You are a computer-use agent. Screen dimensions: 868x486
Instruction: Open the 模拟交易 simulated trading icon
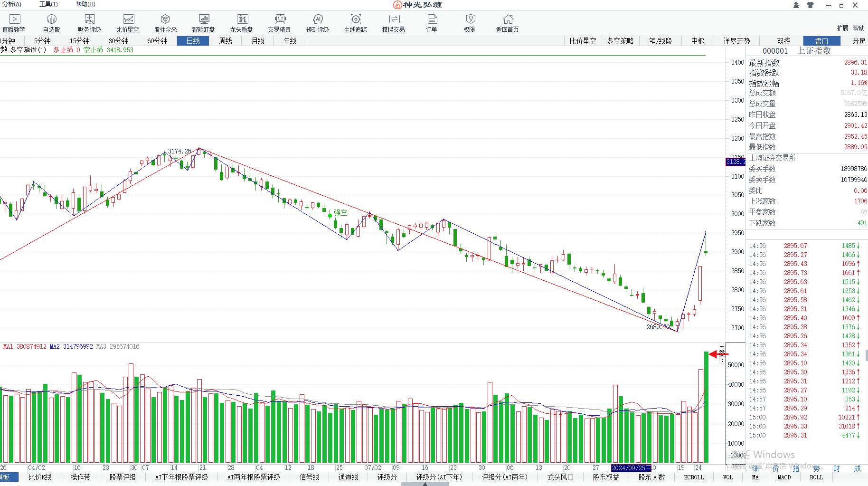[394, 23]
